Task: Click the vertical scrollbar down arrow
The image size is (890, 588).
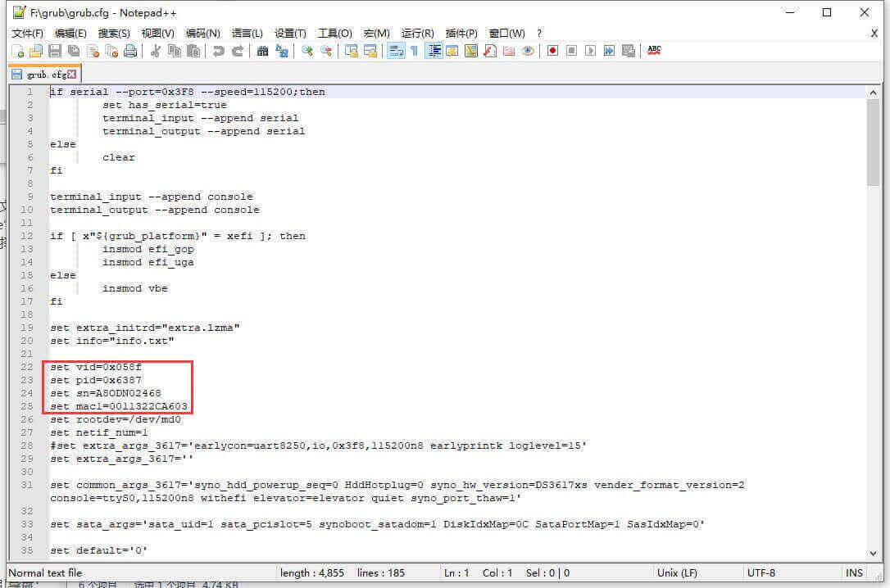Action: tap(874, 554)
